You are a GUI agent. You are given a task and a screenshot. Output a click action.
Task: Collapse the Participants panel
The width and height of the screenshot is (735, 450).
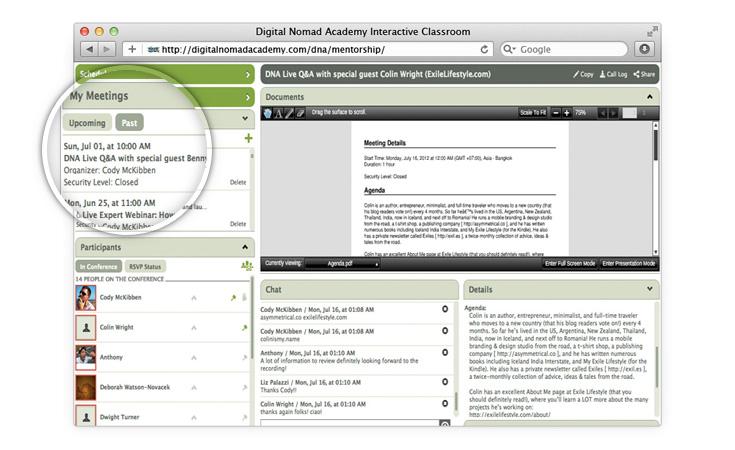(x=245, y=247)
